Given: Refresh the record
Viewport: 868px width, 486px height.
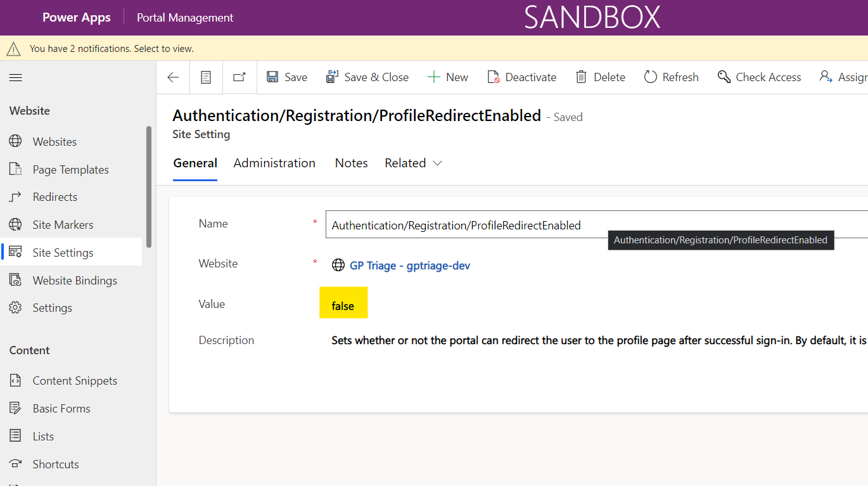Looking at the screenshot, I should pyautogui.click(x=672, y=77).
